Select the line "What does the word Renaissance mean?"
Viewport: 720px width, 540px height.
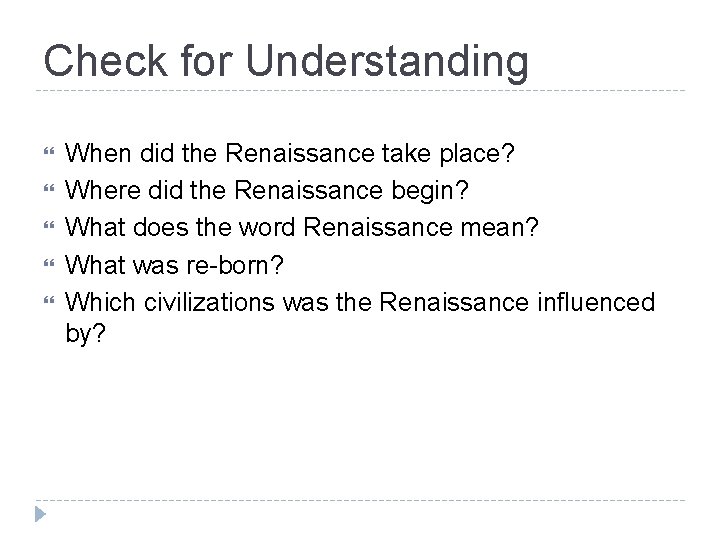click(x=302, y=228)
